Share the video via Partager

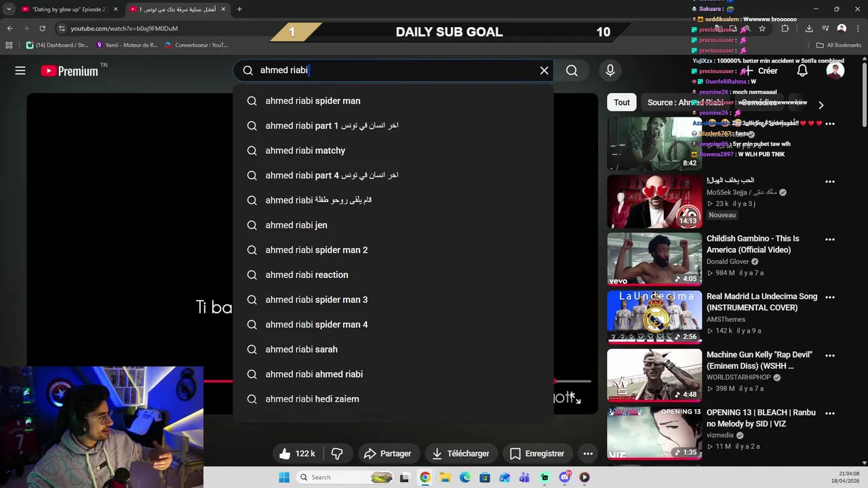coord(388,453)
